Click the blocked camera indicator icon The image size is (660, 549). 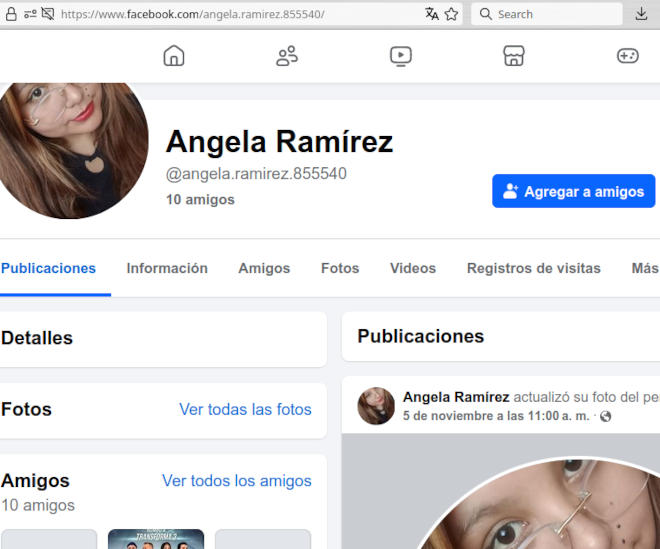click(x=48, y=14)
